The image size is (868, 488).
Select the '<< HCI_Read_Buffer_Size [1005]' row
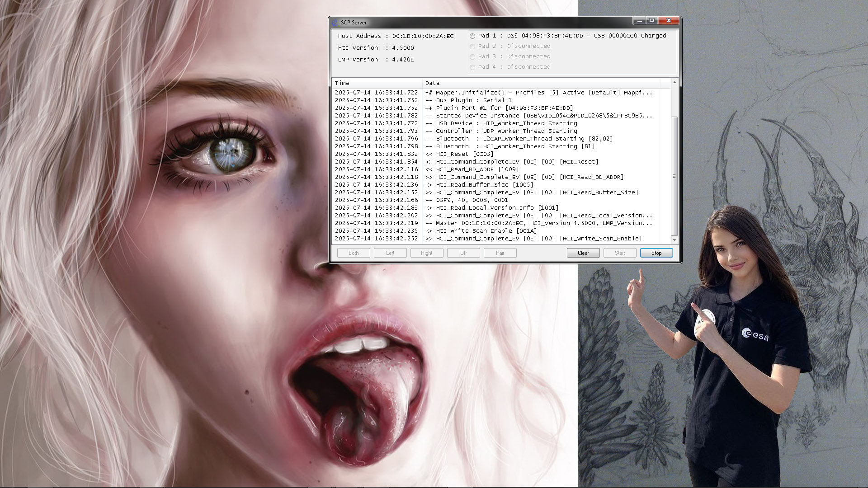495,185
